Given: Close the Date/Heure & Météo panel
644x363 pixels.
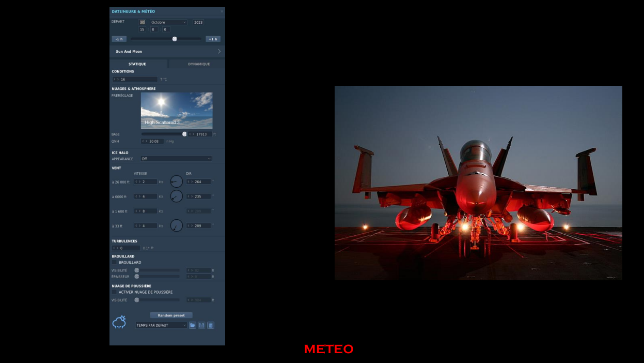Looking at the screenshot, I should pyautogui.click(x=222, y=11).
